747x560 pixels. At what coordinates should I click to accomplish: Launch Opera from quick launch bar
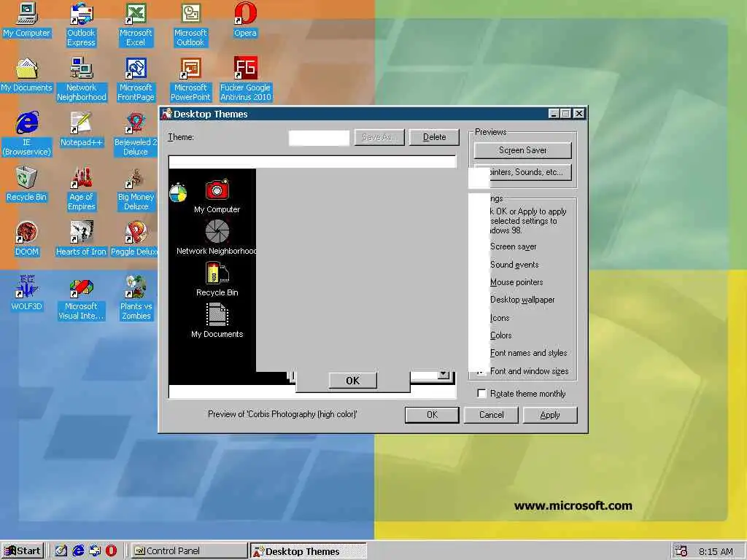click(111, 551)
